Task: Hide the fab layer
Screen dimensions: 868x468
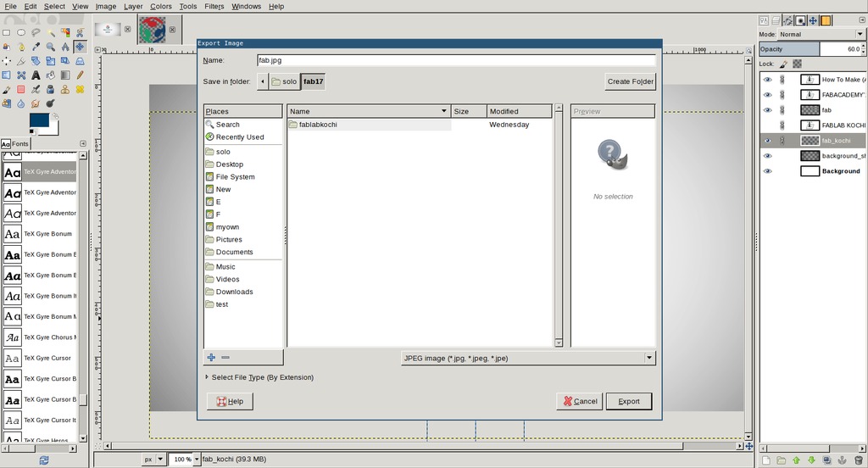Action: [x=767, y=110]
